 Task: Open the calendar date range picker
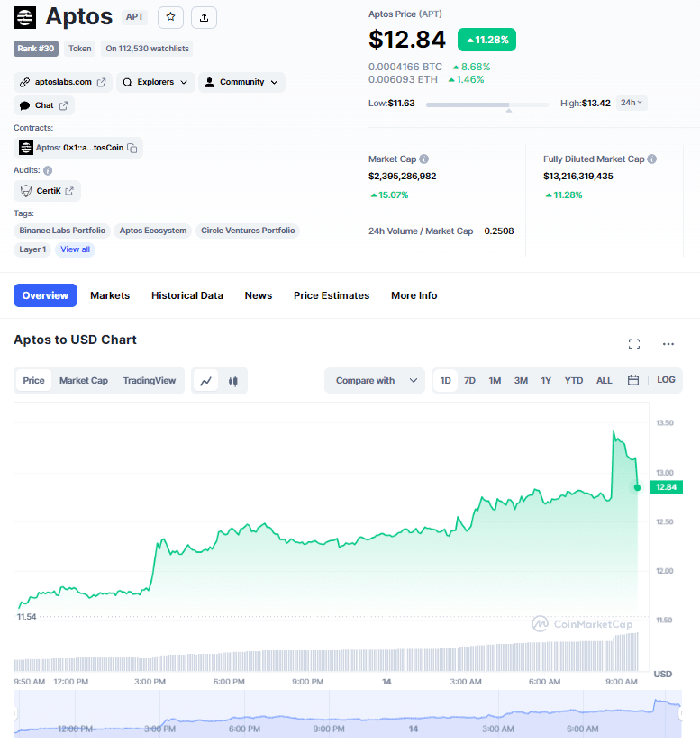pyautogui.click(x=633, y=380)
